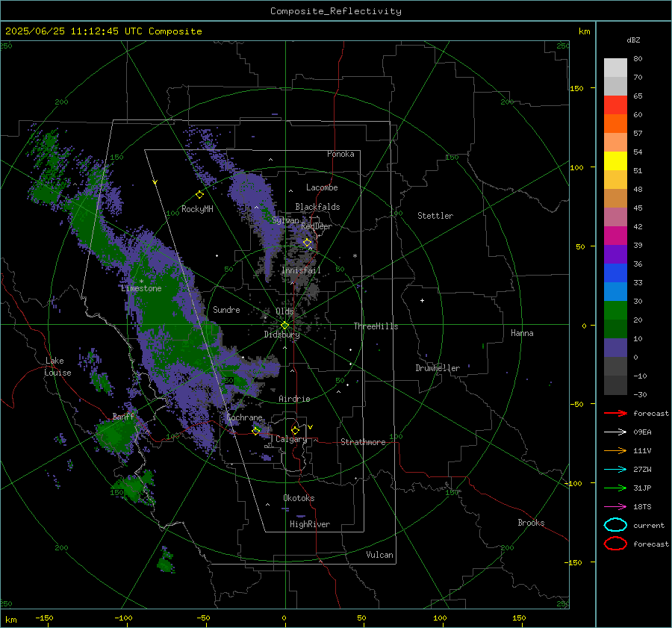
Task: Click the white 09EA arrow in legend
Action: [x=615, y=432]
